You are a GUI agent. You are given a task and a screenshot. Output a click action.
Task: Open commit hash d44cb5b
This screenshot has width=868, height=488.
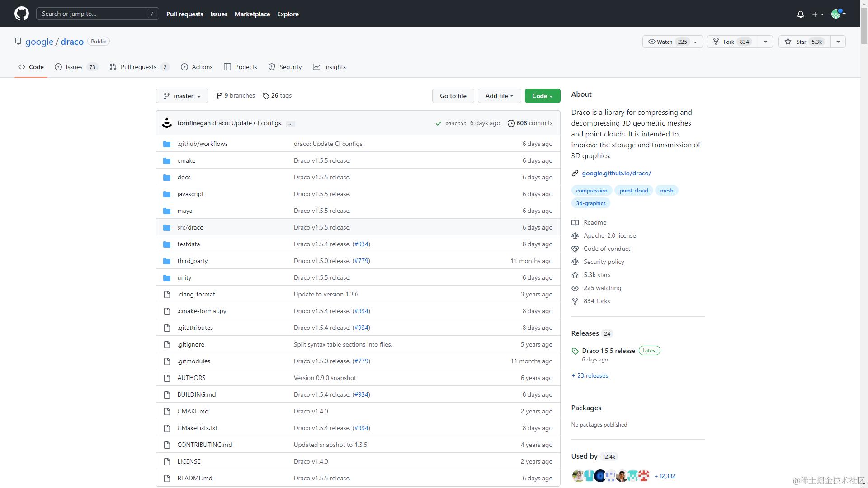tap(456, 123)
